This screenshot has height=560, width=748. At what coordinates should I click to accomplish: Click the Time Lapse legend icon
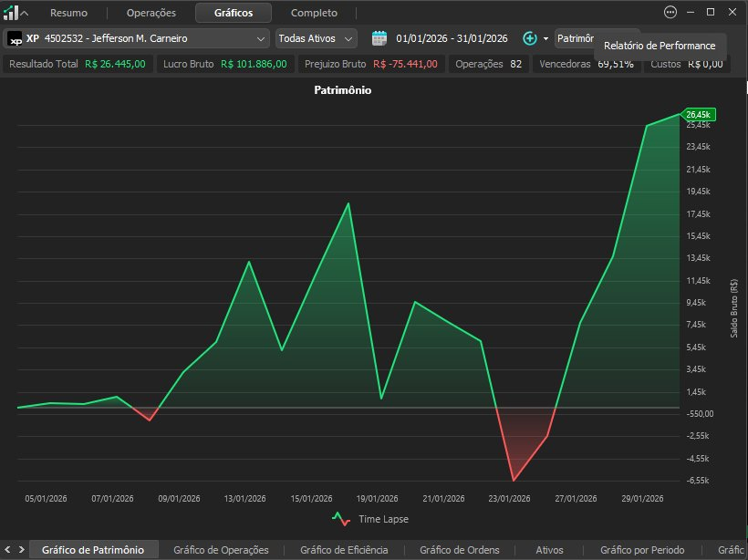tap(341, 519)
